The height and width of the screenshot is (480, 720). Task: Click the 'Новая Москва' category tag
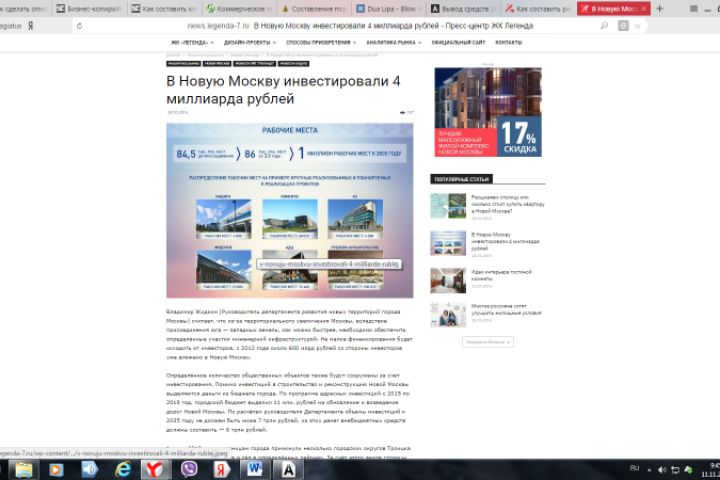tap(217, 63)
